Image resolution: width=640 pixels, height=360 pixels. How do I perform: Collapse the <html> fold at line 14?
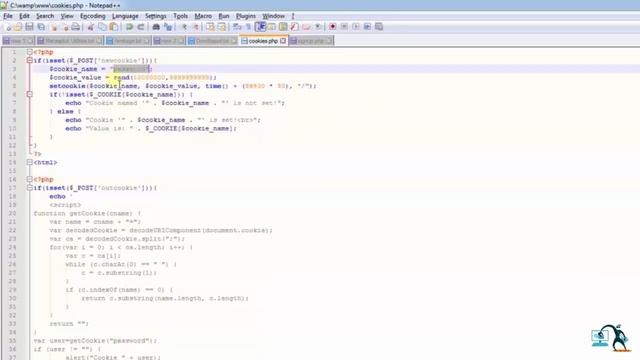pyautogui.click(x=29, y=162)
